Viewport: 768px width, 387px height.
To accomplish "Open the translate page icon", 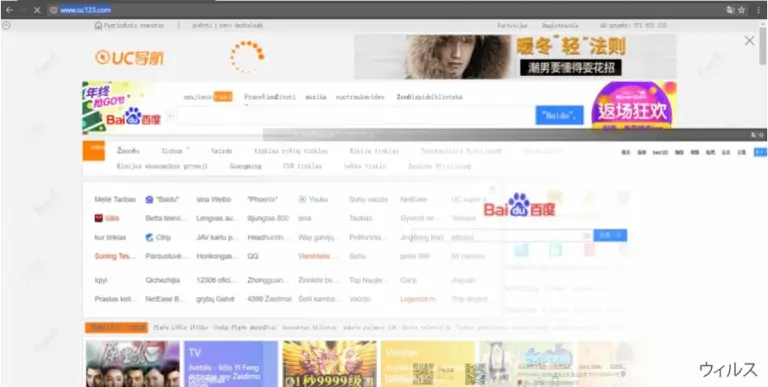I will pyautogui.click(x=730, y=10).
